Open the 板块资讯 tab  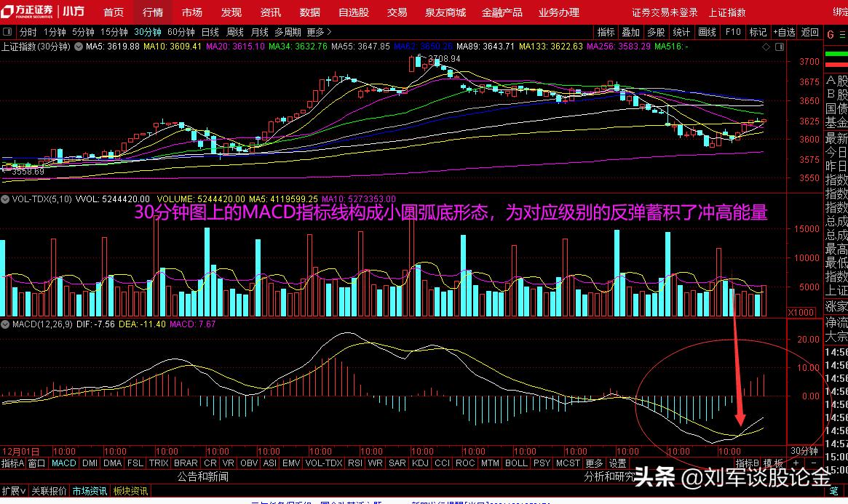click(130, 491)
